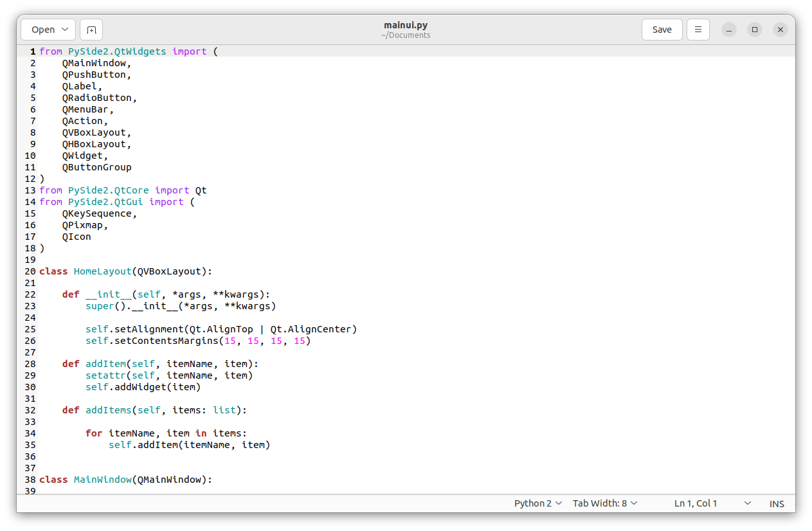Click the mainui.py title in header

(x=405, y=26)
